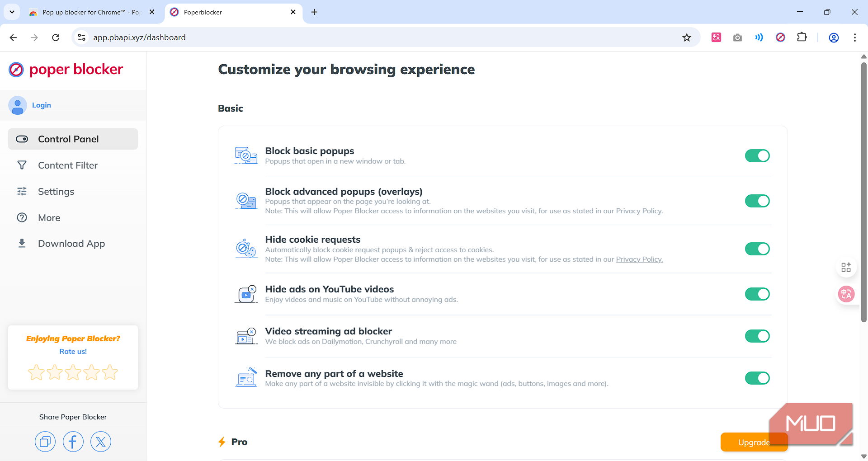View site information icon in address bar
The width and height of the screenshot is (868, 461).
tap(82, 38)
